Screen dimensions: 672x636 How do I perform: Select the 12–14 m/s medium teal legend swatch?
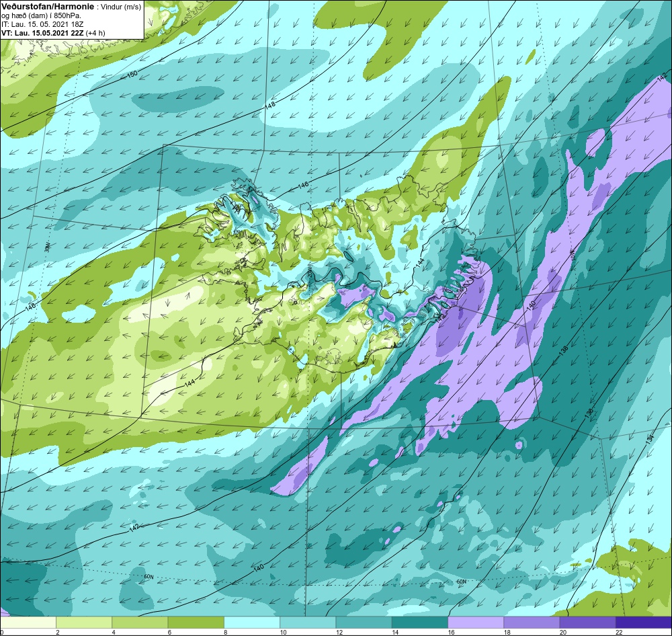coord(364,622)
